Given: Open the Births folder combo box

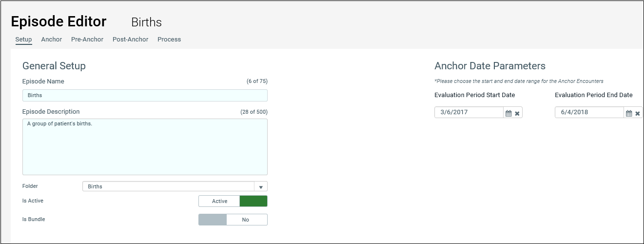Looking at the screenshot, I should [x=175, y=186].
